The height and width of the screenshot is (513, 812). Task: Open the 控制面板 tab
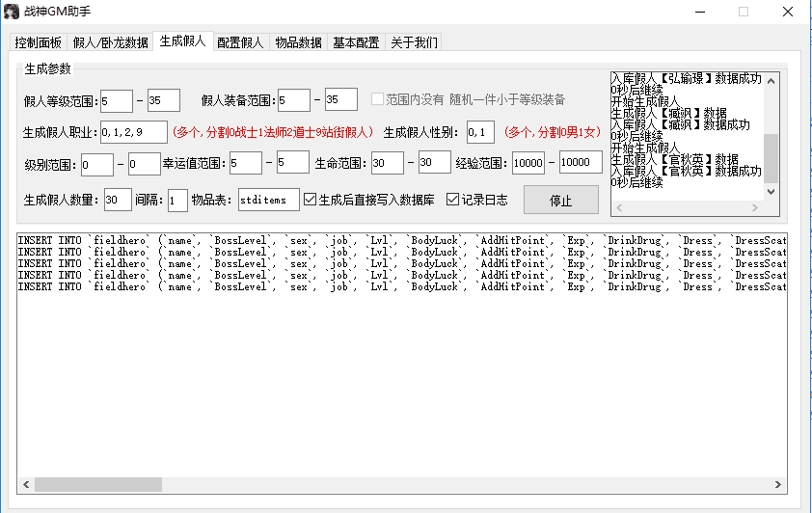(x=39, y=42)
